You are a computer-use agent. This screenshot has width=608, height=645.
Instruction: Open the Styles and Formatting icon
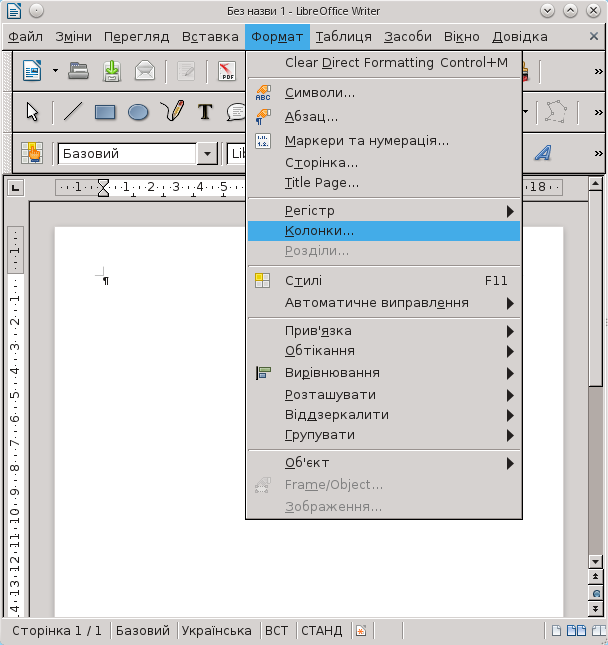click(32, 153)
